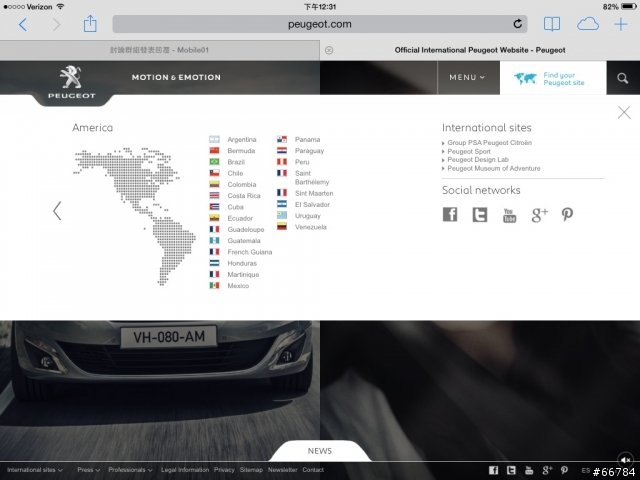Select Colombia country link
The height and width of the screenshot is (480, 640).
click(x=242, y=184)
